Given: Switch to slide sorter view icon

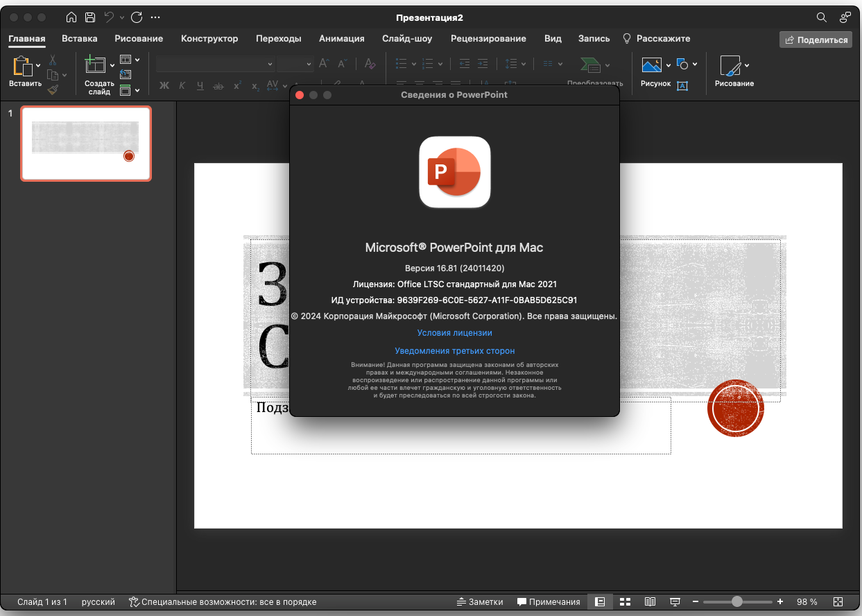Looking at the screenshot, I should [x=625, y=601].
